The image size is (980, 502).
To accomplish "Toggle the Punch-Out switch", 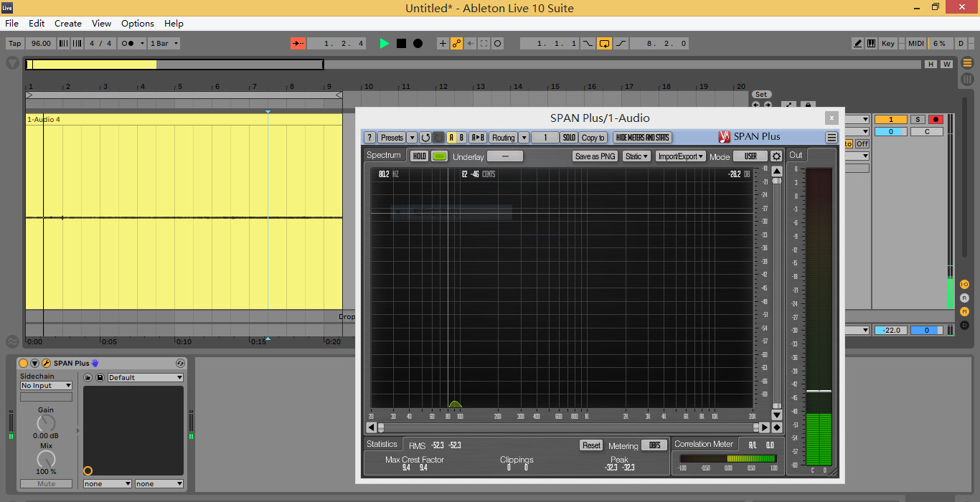I will point(621,44).
